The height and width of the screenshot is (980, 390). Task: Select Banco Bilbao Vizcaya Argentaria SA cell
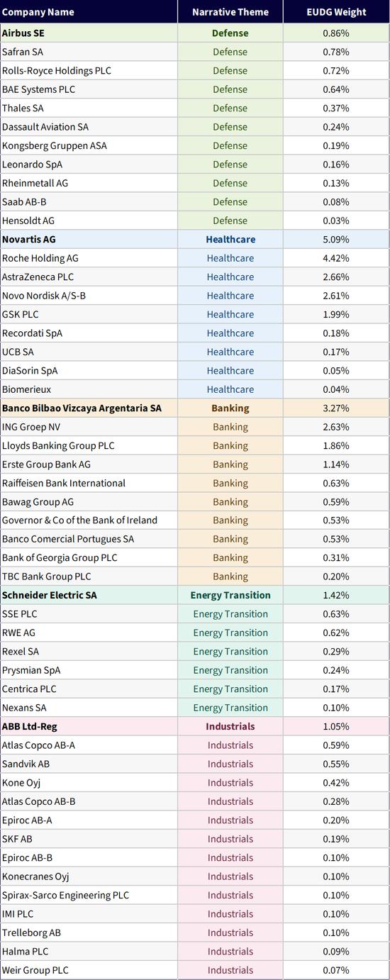click(89, 408)
